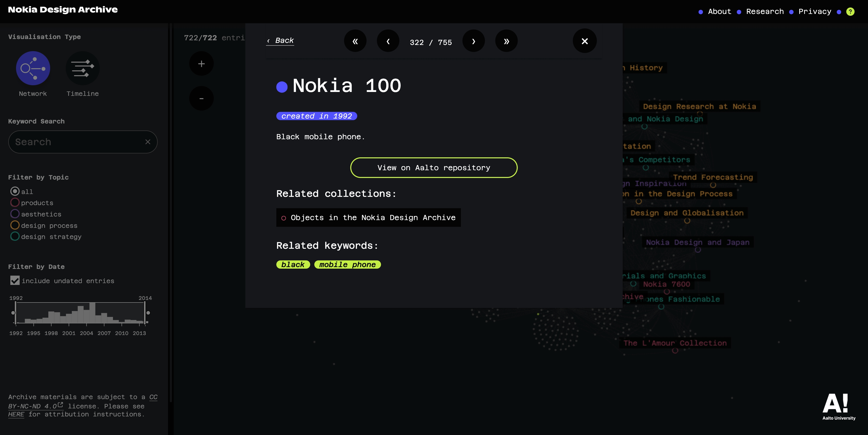
Task: Switch to Timeline visualisation icon
Action: (82, 68)
